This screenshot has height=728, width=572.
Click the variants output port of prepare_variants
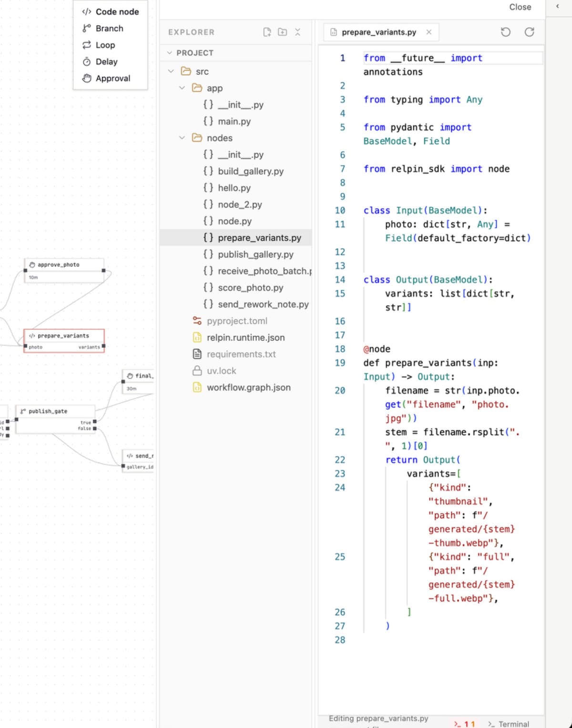pos(103,347)
